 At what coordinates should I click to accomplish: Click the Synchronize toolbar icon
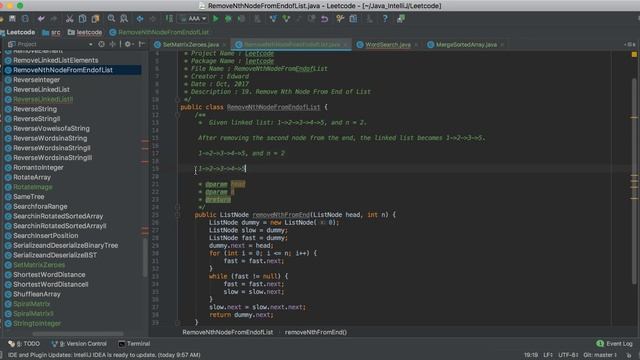point(25,19)
